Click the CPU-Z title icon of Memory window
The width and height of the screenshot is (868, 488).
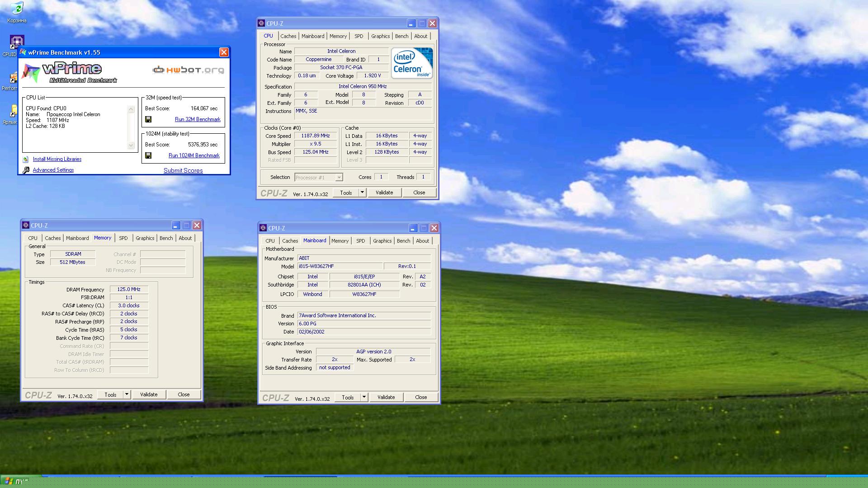(x=26, y=225)
